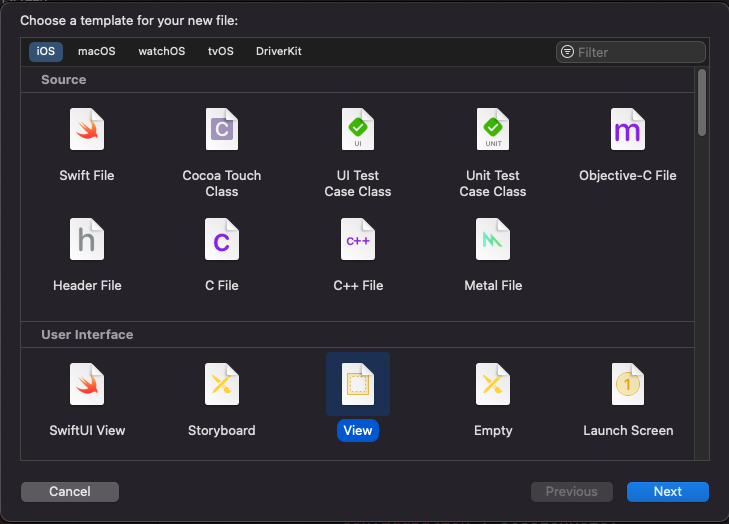This screenshot has width=729, height=524.
Task: Click the blue 'View' label
Action: [358, 431]
